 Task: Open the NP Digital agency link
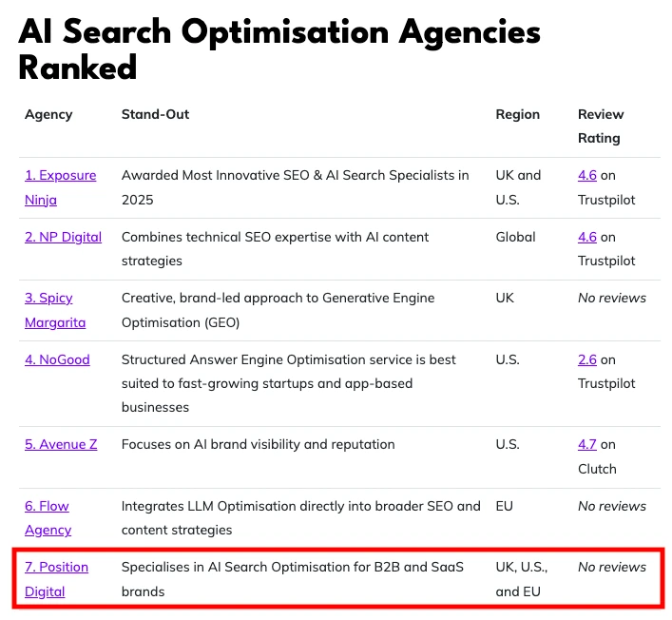coord(63,237)
